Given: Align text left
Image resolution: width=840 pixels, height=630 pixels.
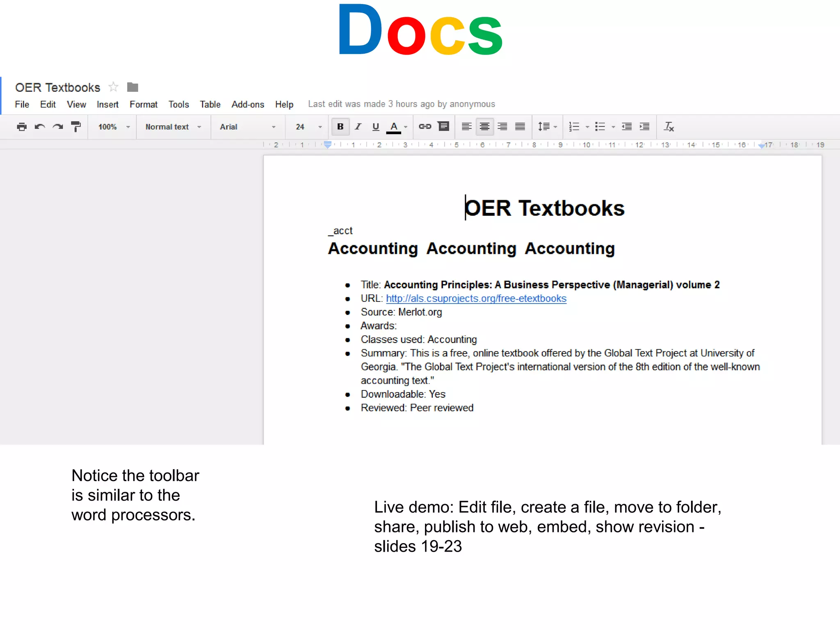Looking at the screenshot, I should 467,127.
